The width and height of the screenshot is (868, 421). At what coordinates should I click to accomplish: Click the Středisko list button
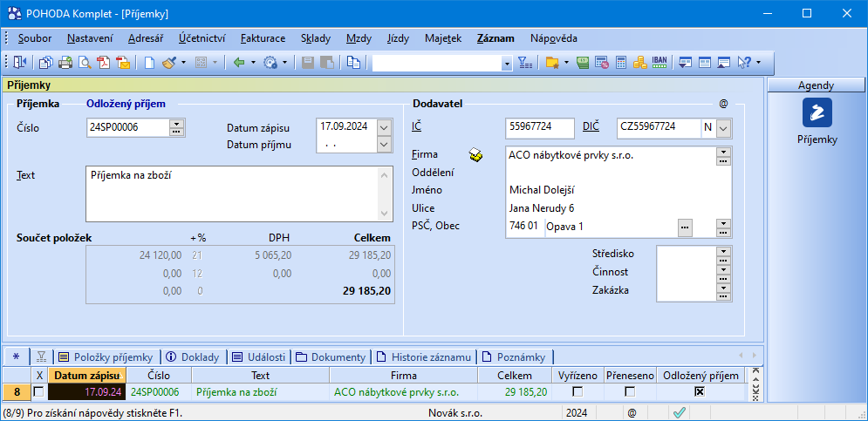[723, 254]
